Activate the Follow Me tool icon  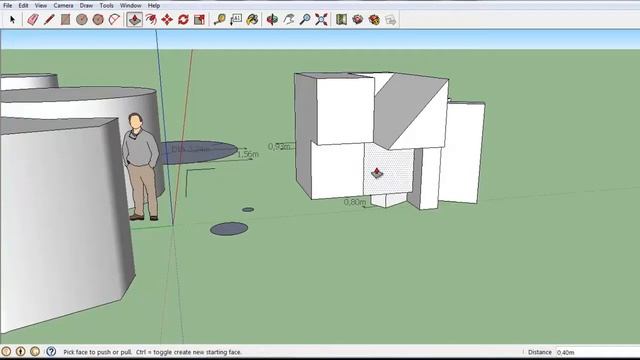pyautogui.click(x=151, y=19)
